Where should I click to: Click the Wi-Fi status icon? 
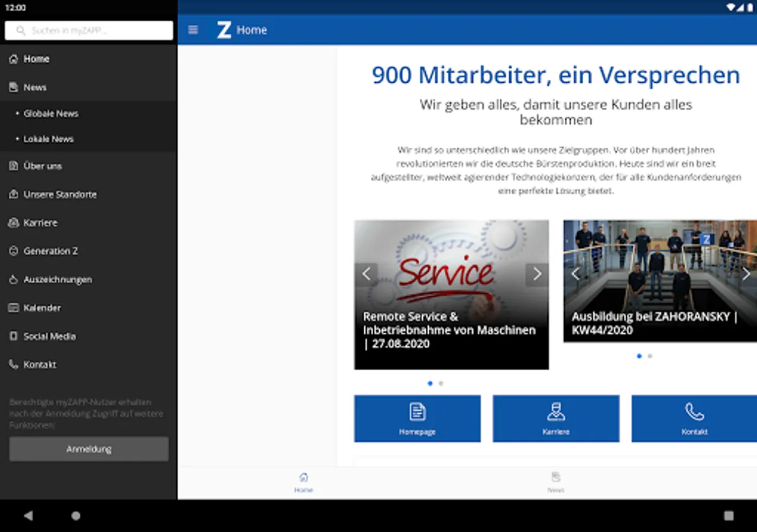731,8
